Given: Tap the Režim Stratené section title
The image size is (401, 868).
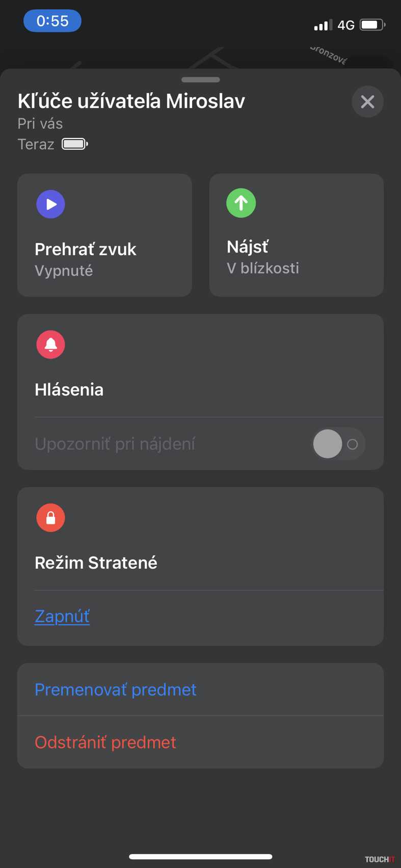Looking at the screenshot, I should tap(96, 563).
